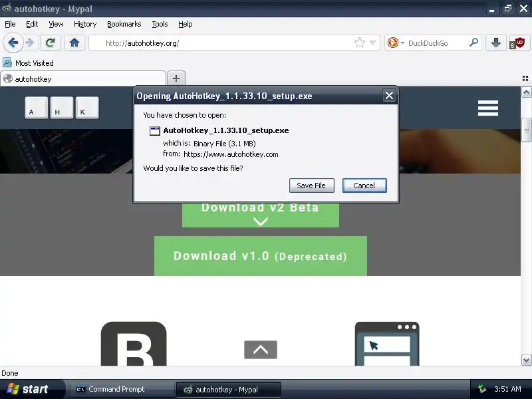Click the vertical scrollbar thumb
This screenshot has width=532, height=399.
click(526, 130)
